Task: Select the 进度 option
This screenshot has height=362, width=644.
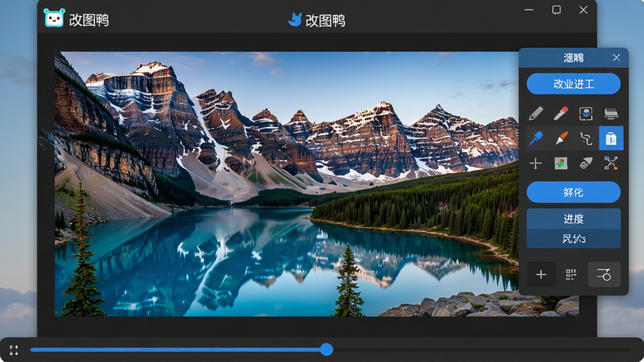Action: click(x=574, y=219)
